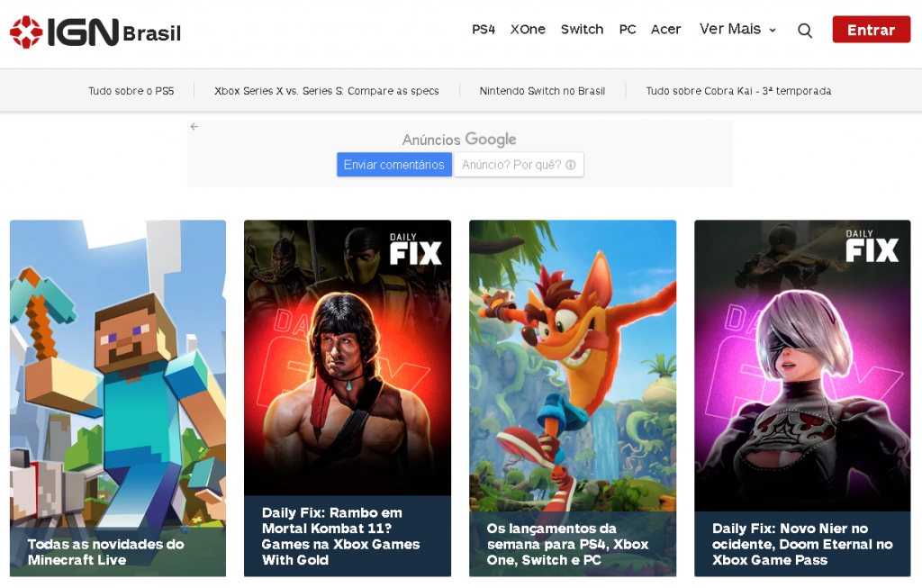Visit the Nintendo Switch no Brasil link
The image size is (922, 588).
click(x=542, y=91)
